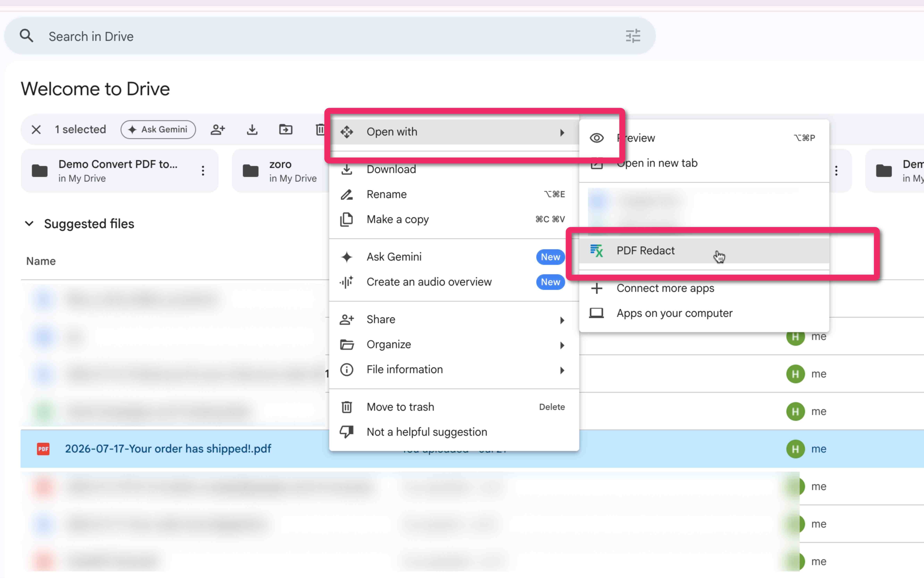Click the pencil Rename icon

(347, 194)
